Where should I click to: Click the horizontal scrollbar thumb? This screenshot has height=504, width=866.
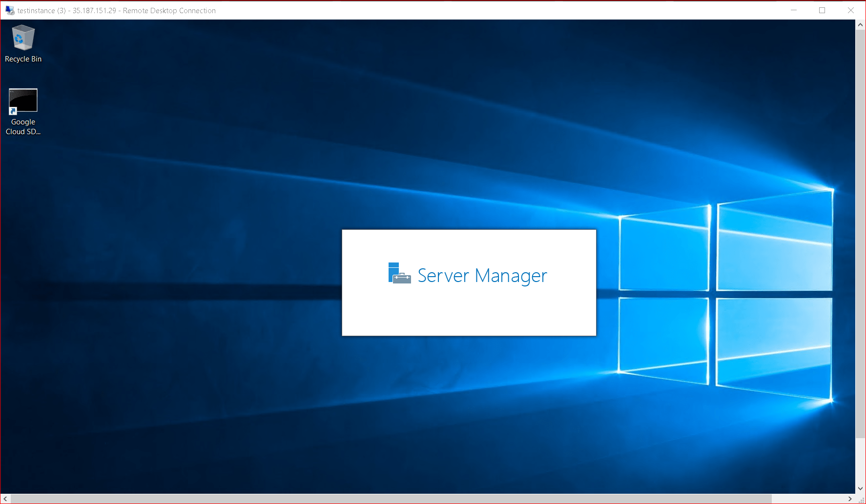click(391, 499)
